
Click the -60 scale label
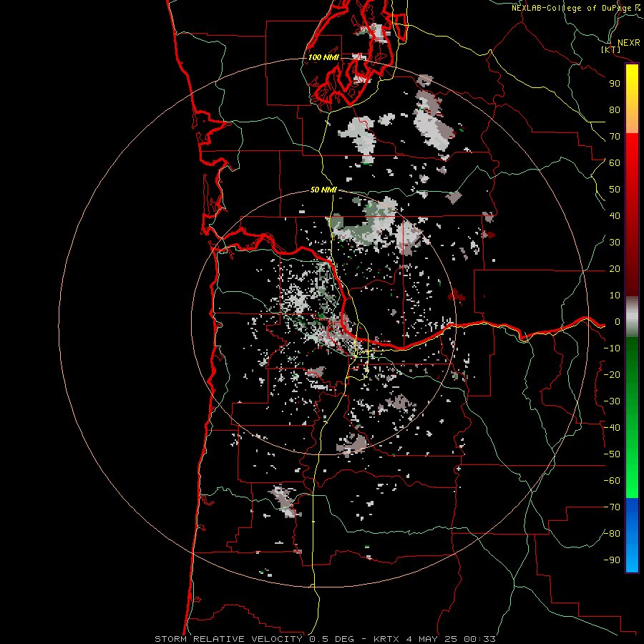coord(612,481)
